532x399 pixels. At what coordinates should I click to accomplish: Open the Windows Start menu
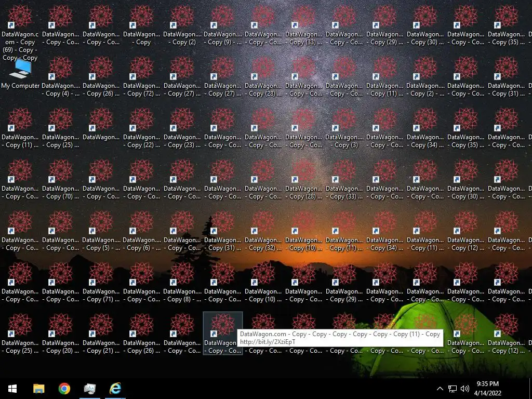click(x=12, y=389)
